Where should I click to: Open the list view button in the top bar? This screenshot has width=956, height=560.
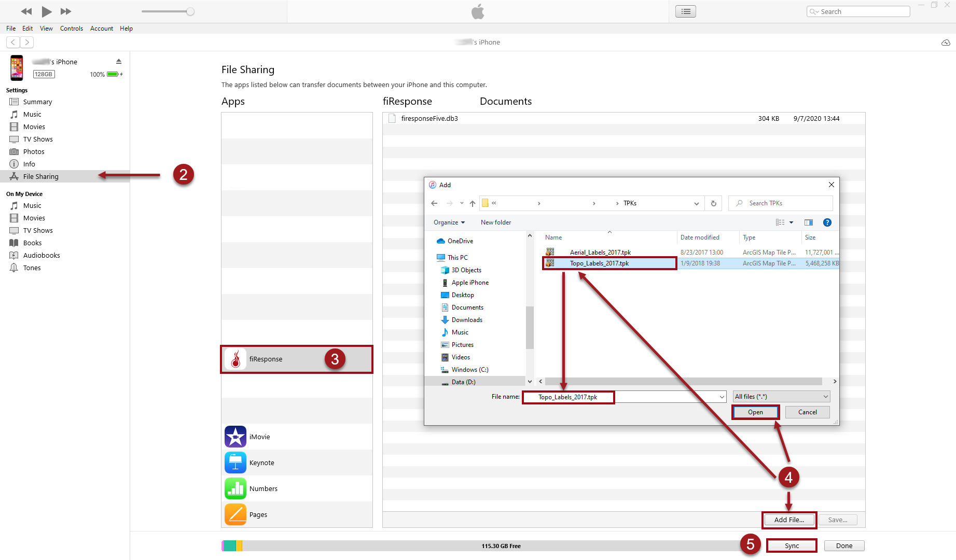(686, 11)
